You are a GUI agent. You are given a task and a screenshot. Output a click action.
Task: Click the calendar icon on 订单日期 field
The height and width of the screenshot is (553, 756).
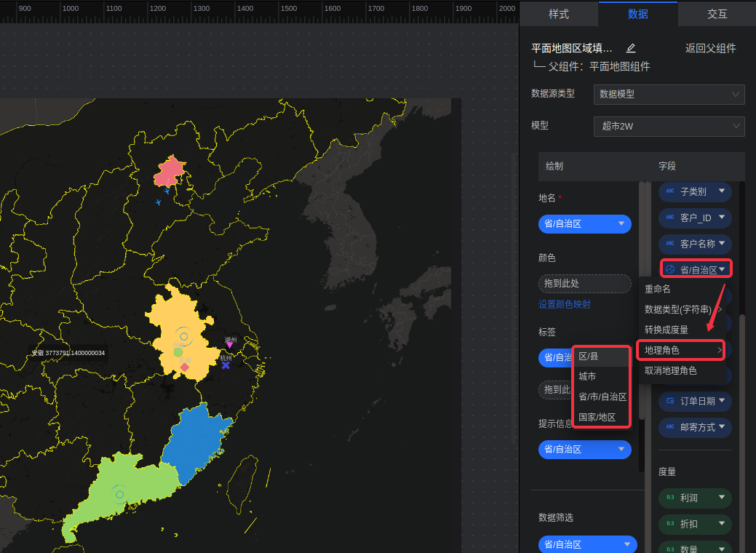670,401
